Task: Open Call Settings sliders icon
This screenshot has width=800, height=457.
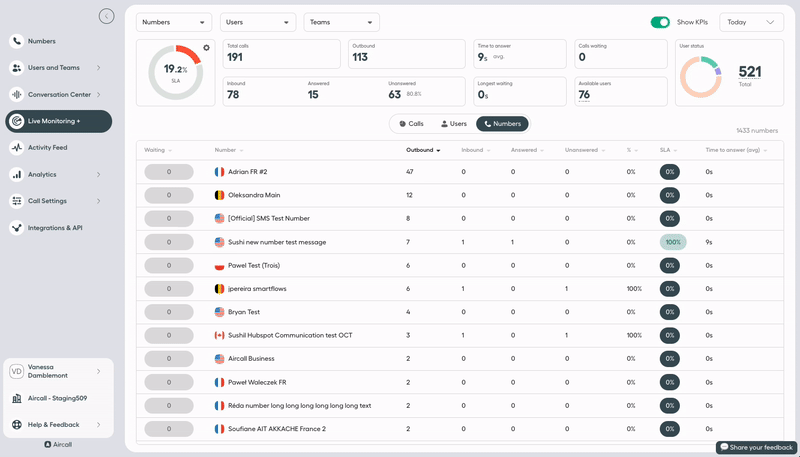Action: 17,201
